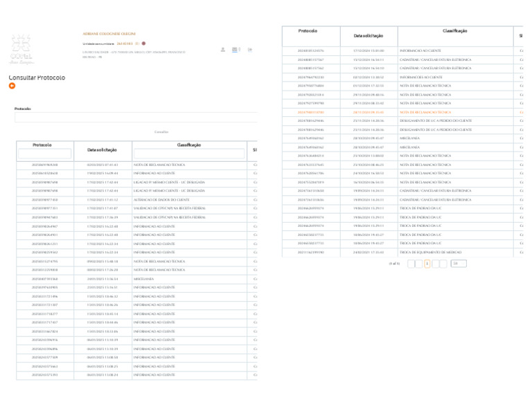Click the right table's Classificação column header
This screenshot has width=532, height=411.
[454, 31]
